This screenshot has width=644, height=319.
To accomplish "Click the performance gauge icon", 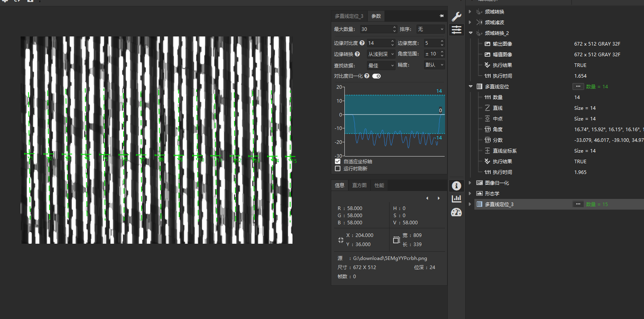I will tap(457, 212).
